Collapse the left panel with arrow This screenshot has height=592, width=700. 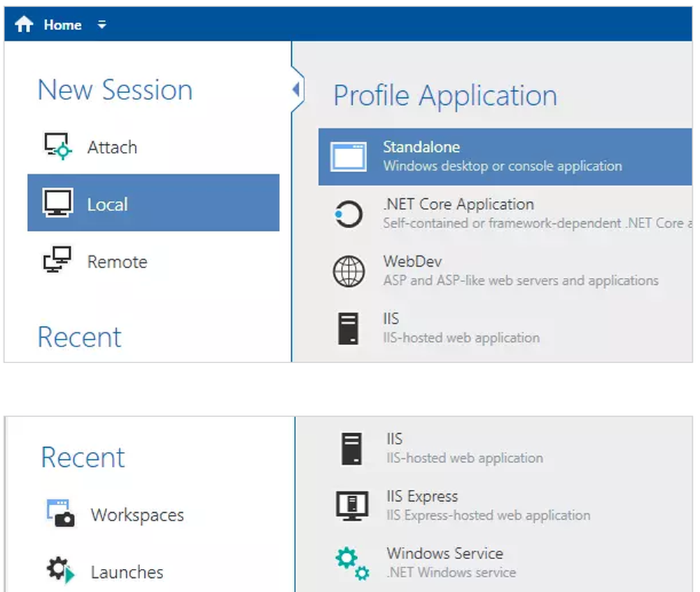coord(296,90)
